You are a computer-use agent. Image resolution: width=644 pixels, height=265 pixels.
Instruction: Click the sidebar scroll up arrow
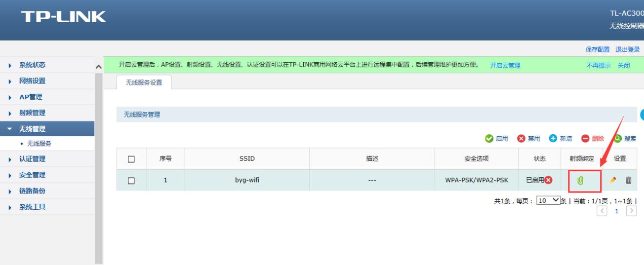[98, 67]
